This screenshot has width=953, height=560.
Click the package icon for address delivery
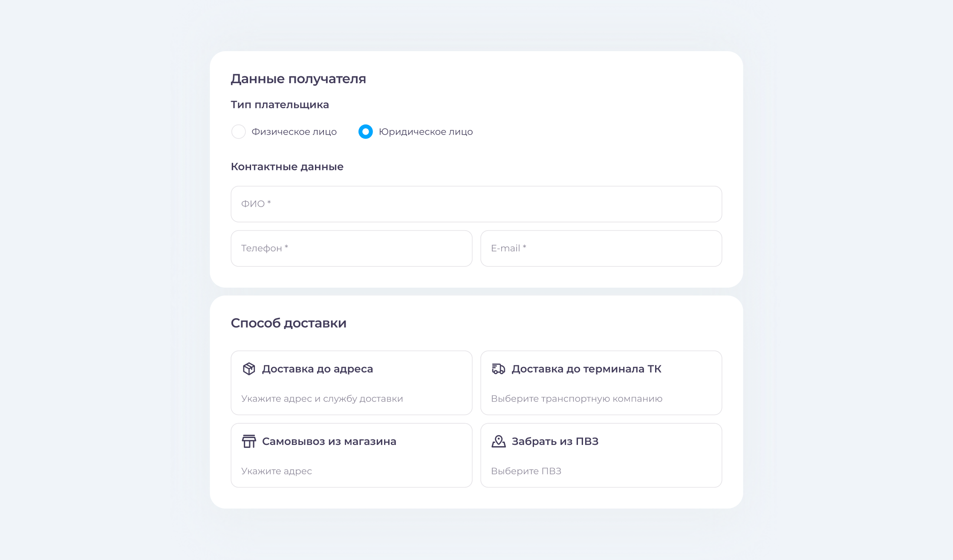[249, 369]
